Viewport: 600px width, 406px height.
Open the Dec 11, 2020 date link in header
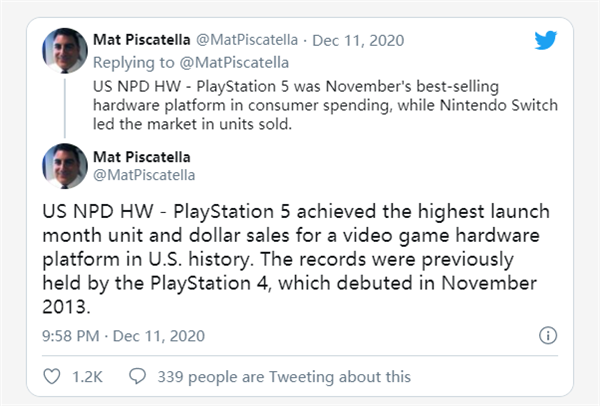[x=358, y=40]
